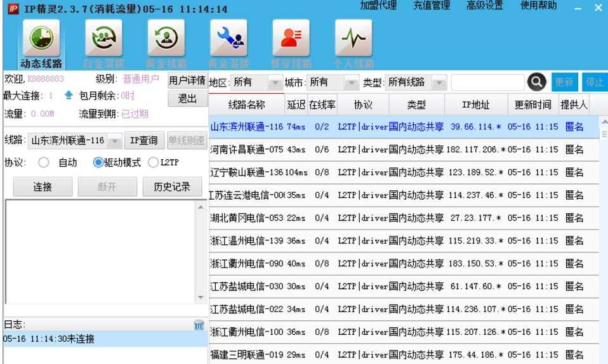
Task: Clear the log with trash icon
Action: pos(199,325)
